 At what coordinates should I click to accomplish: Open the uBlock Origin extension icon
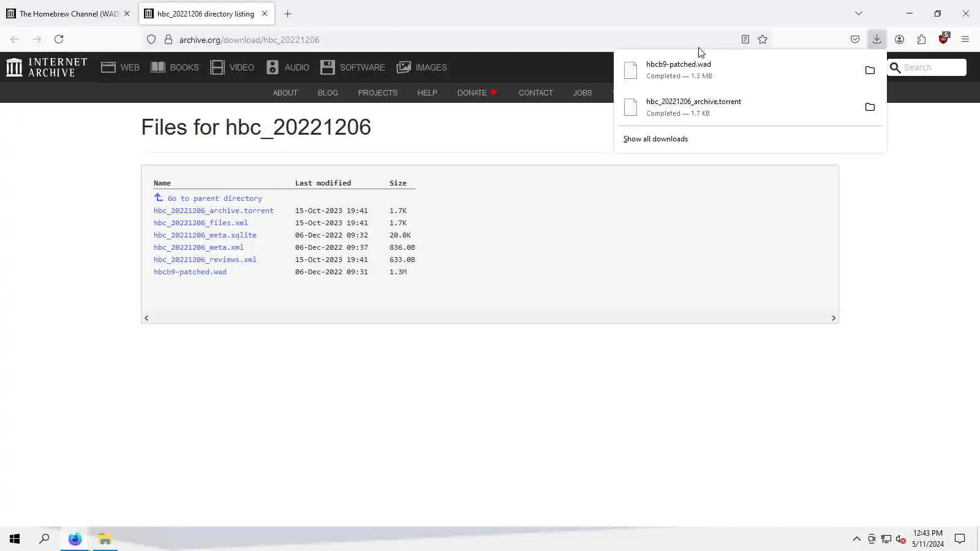click(943, 39)
